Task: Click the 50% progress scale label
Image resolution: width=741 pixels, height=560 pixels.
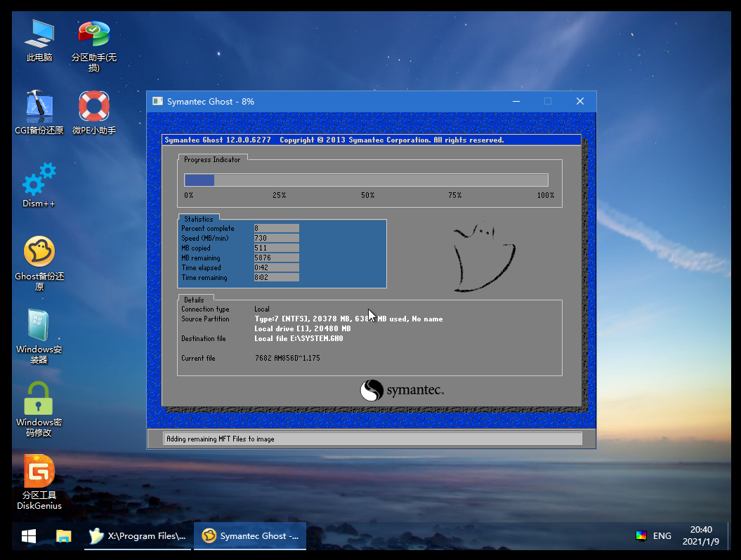Action: (x=367, y=195)
